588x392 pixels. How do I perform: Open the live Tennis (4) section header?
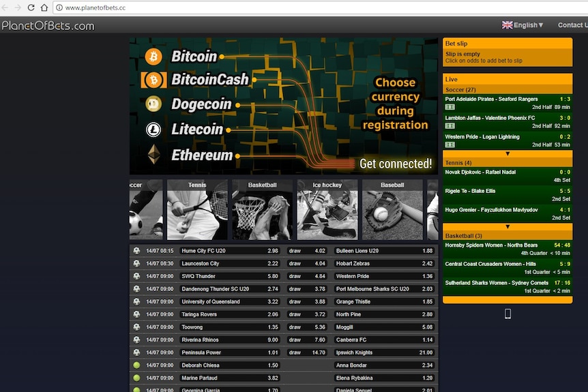pyautogui.click(x=508, y=163)
